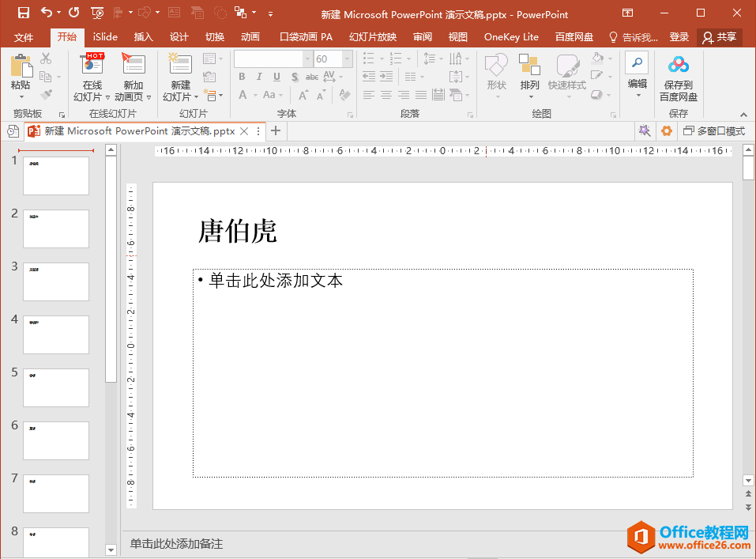Click the 共享 share button
756x559 pixels.
click(x=719, y=37)
